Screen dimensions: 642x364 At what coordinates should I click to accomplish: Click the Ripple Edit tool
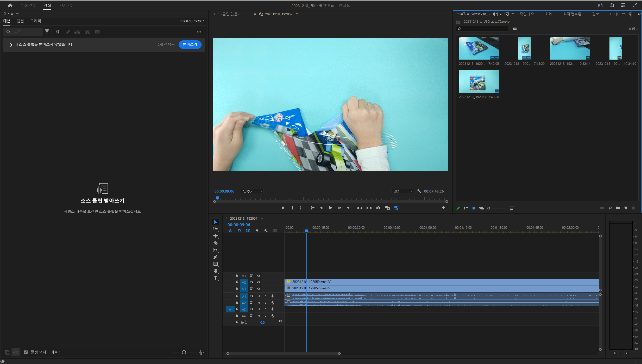point(216,236)
